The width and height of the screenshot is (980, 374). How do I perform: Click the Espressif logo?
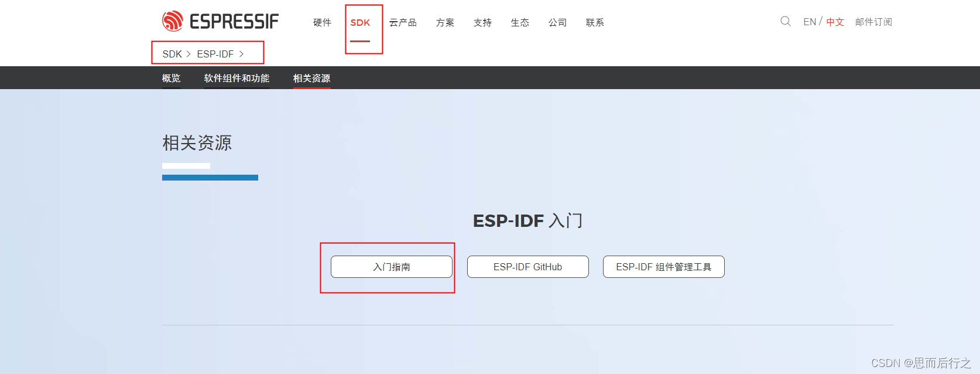[220, 21]
